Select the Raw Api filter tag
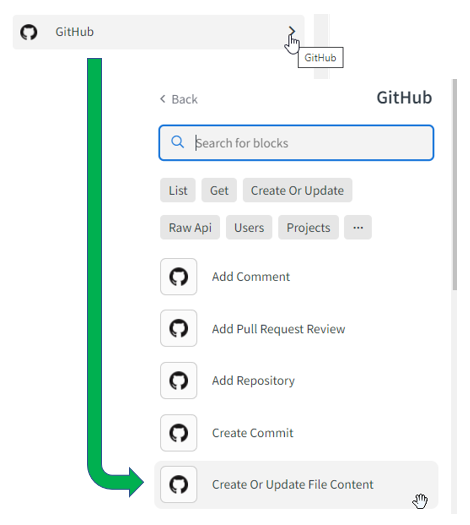This screenshot has width=470, height=525. 190,228
